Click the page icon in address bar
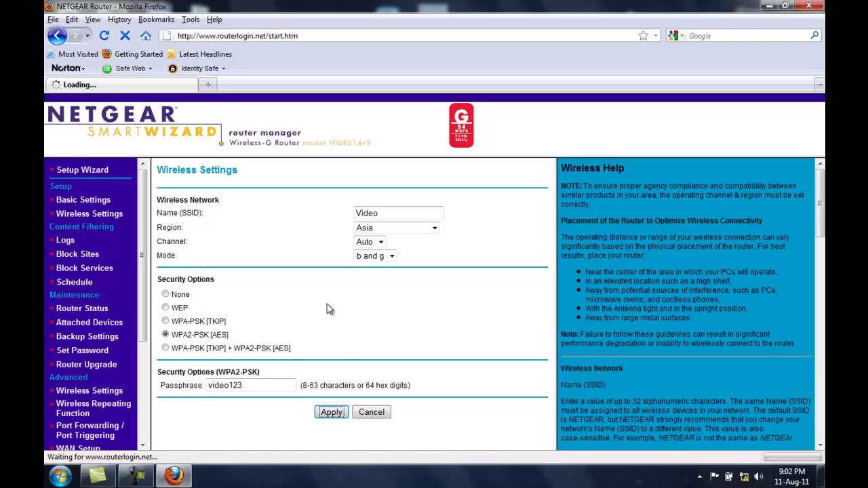The height and width of the screenshot is (488, 868). pyautogui.click(x=167, y=36)
